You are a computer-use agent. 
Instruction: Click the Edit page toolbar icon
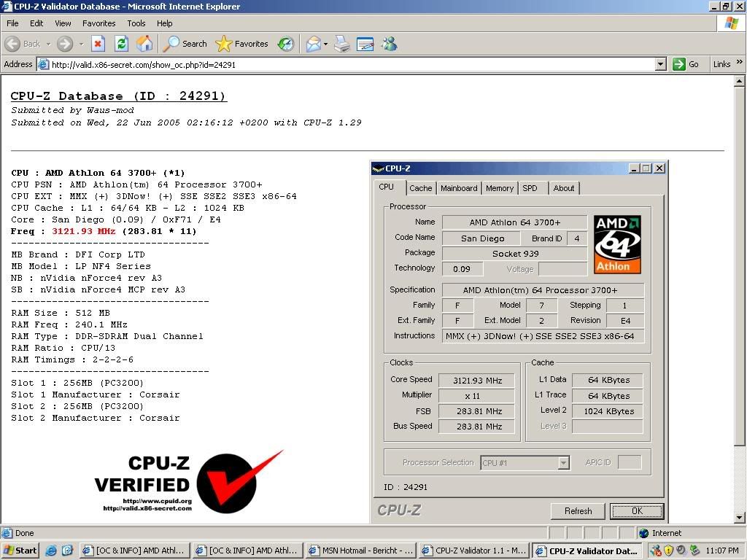[365, 44]
